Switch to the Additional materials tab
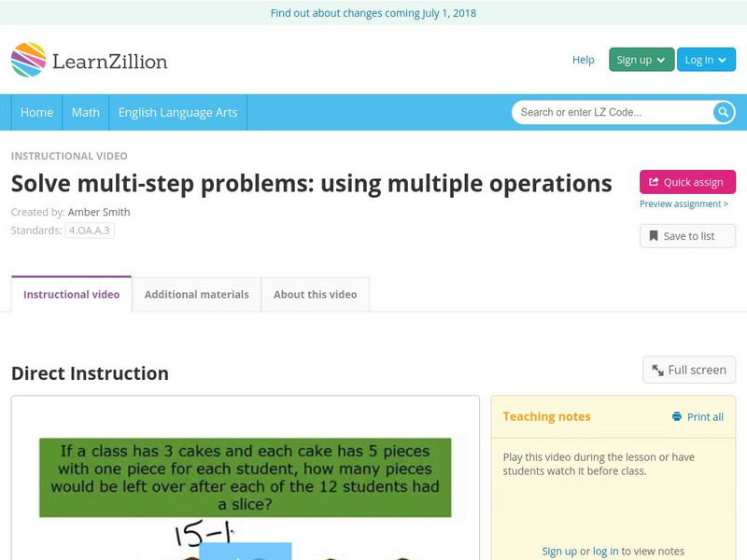Viewport: 747px width, 560px height. click(196, 294)
